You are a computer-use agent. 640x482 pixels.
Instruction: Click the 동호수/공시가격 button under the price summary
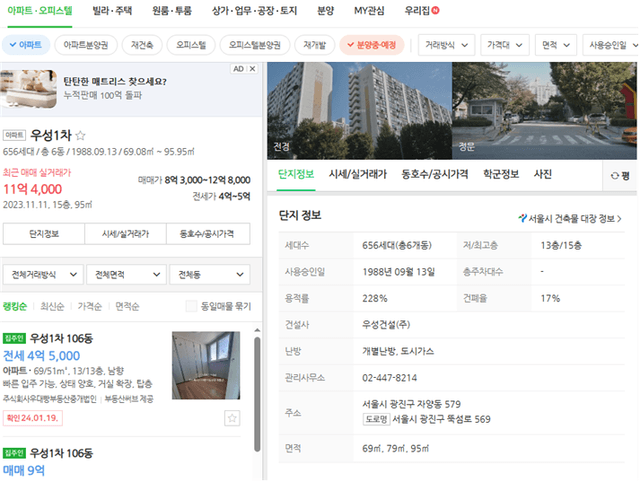coord(208,234)
